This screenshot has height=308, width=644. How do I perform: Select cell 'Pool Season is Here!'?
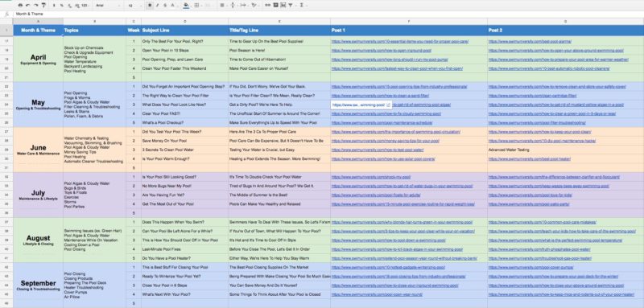click(x=279, y=51)
